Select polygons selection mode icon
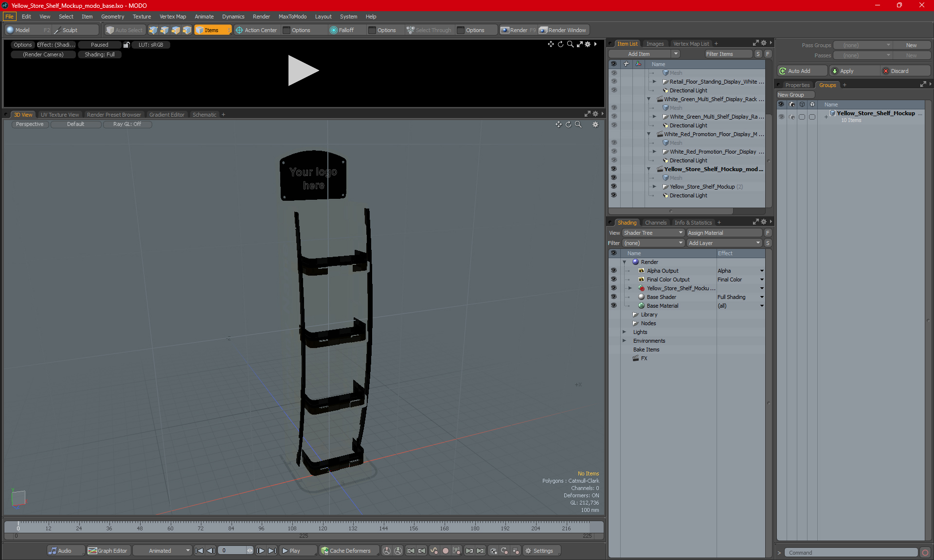 pos(176,30)
